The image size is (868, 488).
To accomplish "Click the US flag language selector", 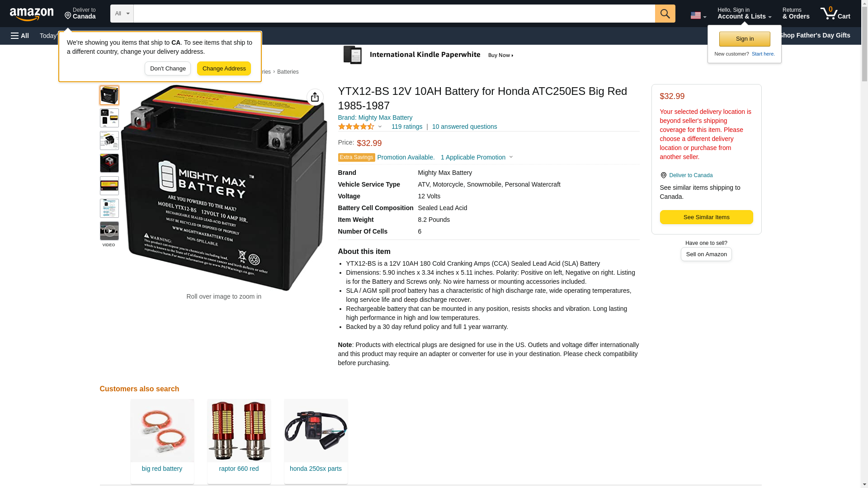I will click(x=698, y=15).
